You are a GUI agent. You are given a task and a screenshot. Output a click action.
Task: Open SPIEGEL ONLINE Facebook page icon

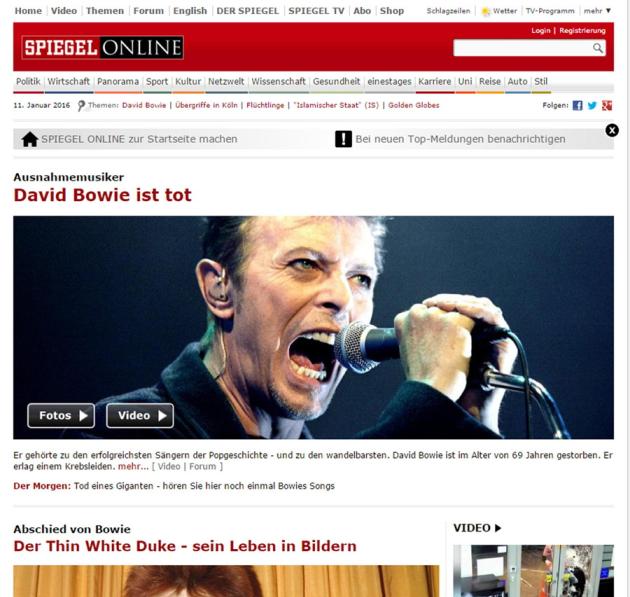[577, 105]
